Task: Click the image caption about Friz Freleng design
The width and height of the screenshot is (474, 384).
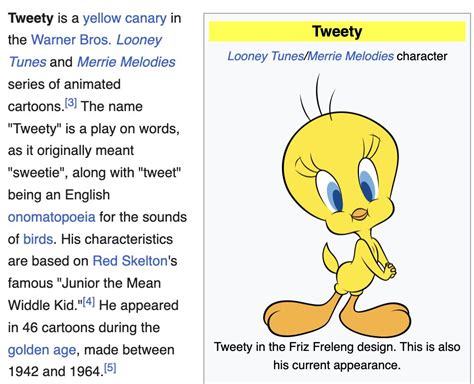Action: click(x=337, y=356)
